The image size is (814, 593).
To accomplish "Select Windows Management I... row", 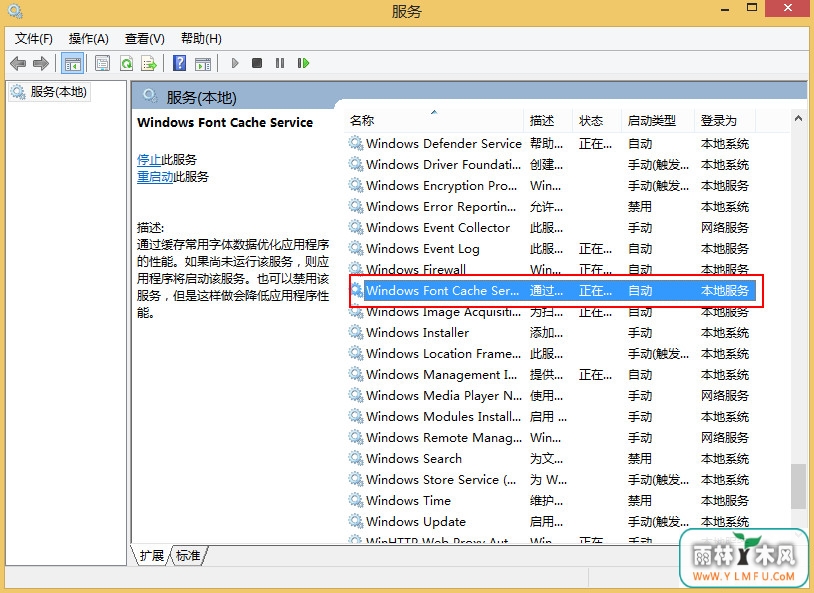I will click(551, 374).
